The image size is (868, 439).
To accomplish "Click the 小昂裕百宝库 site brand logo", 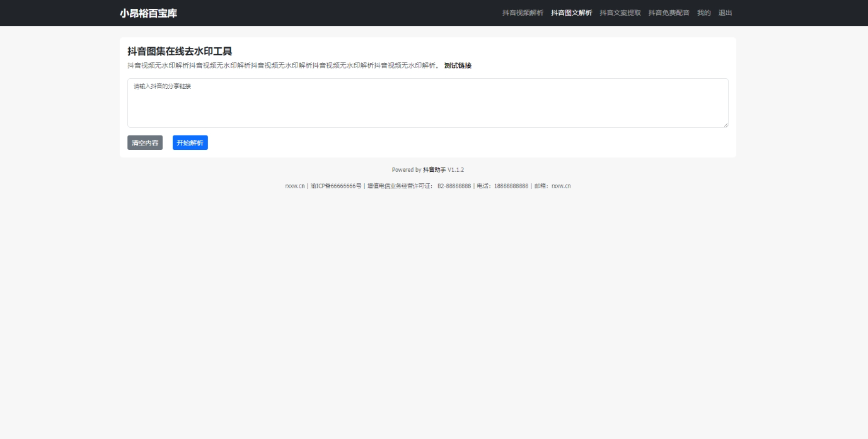I will coord(148,13).
